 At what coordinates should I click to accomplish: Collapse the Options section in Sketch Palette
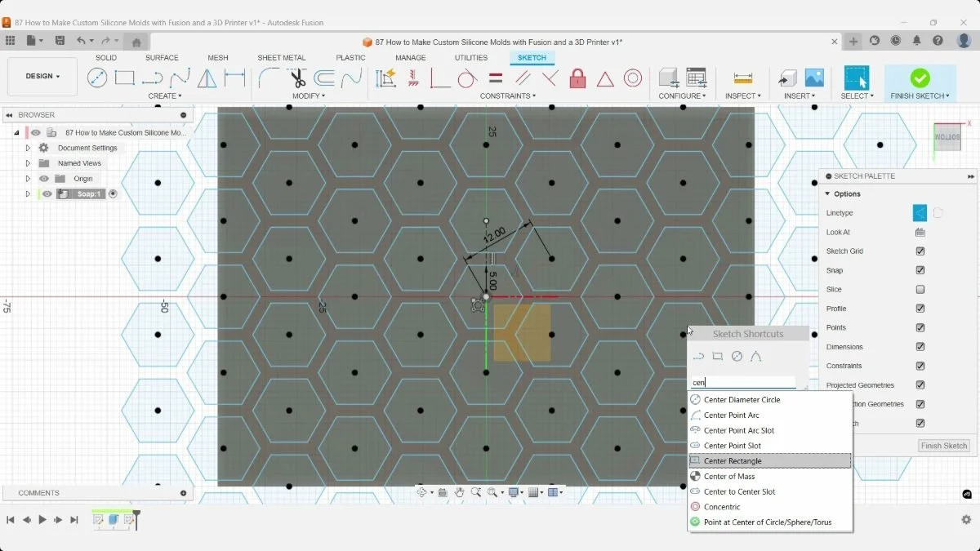pyautogui.click(x=827, y=194)
